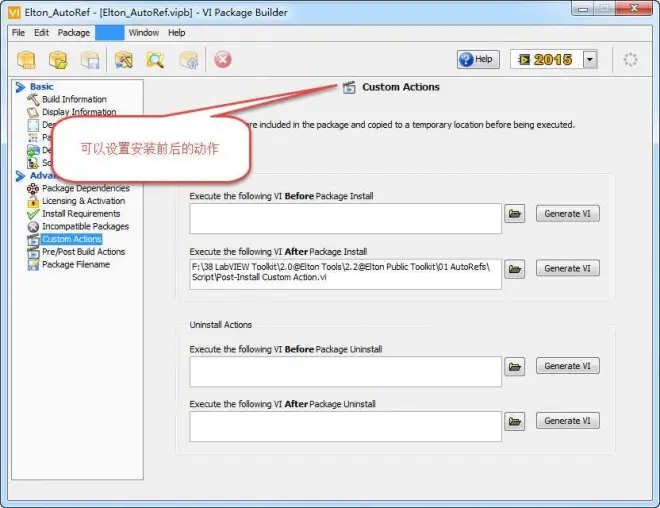
Task: Click the Build Information hammer icon
Action: click(x=33, y=100)
